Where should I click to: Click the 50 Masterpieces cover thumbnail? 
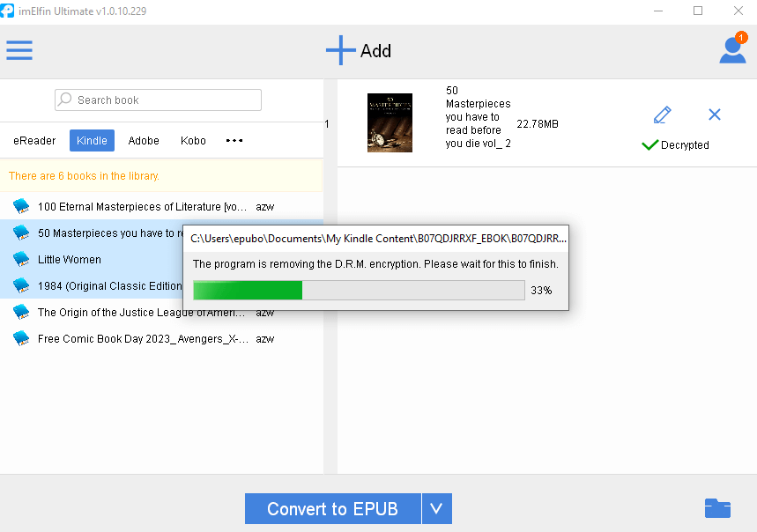pyautogui.click(x=390, y=122)
